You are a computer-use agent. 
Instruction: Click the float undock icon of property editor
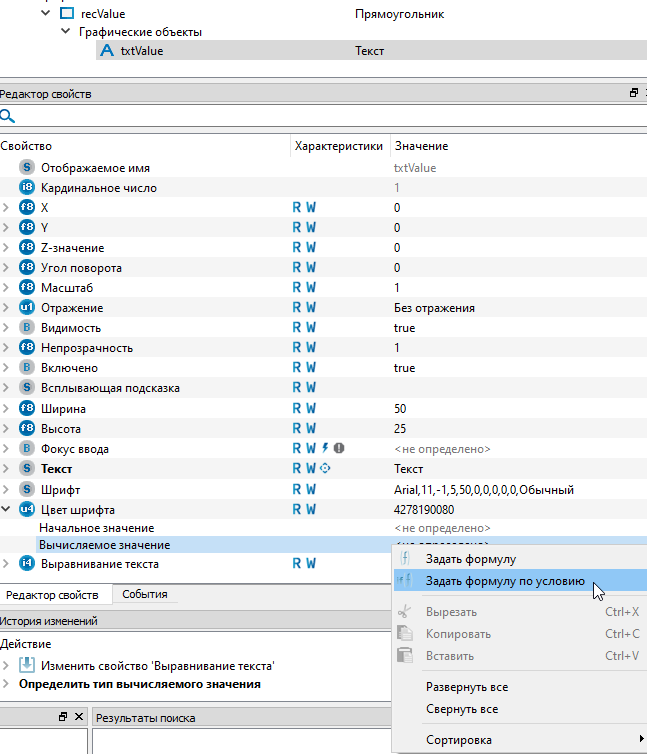(633, 93)
